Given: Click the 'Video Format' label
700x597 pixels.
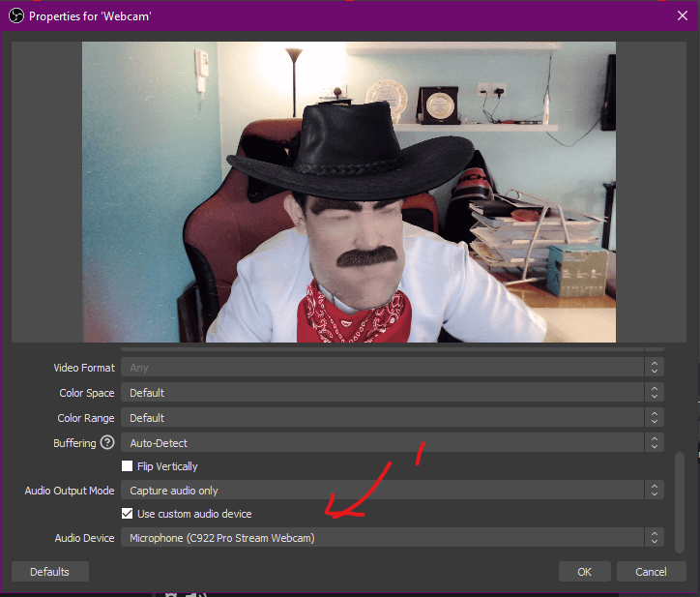Looking at the screenshot, I should (84, 368).
